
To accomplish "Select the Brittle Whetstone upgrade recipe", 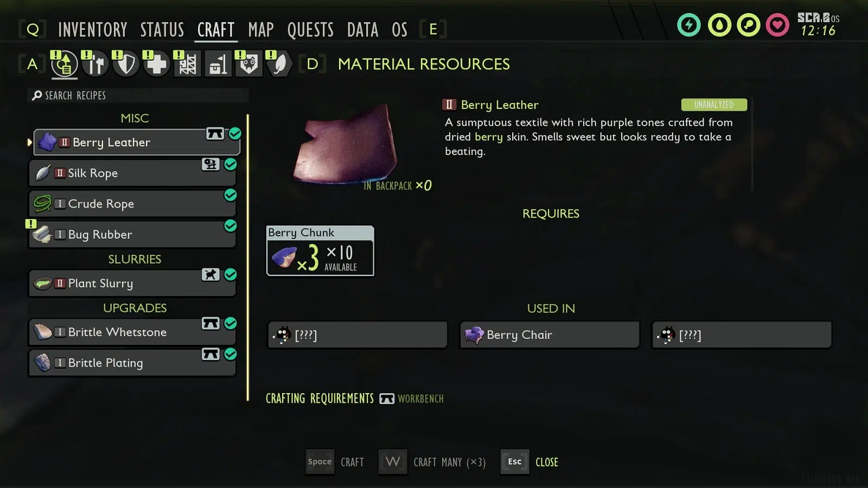I will coord(132,332).
